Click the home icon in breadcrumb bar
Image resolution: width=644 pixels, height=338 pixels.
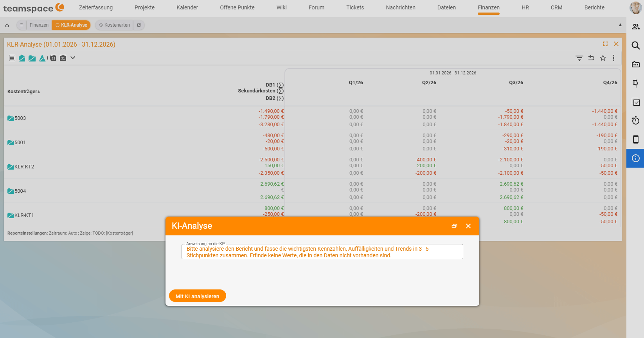point(7,25)
